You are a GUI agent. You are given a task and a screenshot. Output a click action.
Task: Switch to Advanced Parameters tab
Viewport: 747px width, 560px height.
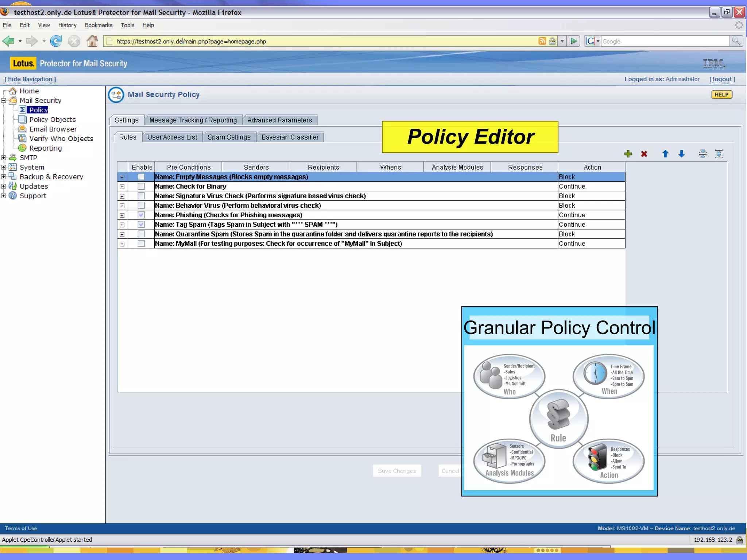(x=280, y=120)
